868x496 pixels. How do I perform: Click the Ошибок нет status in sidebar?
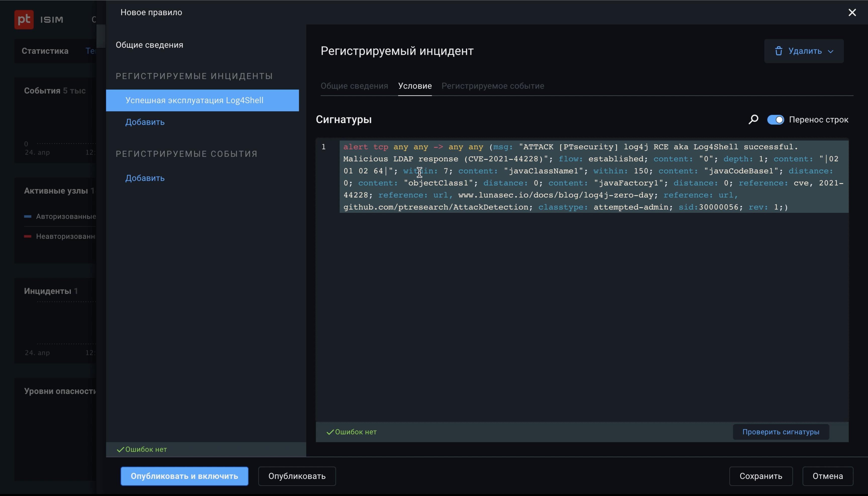(142, 449)
